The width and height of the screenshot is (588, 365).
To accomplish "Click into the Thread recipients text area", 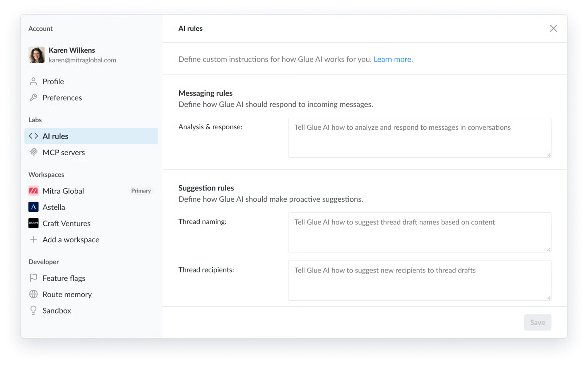I will [419, 281].
